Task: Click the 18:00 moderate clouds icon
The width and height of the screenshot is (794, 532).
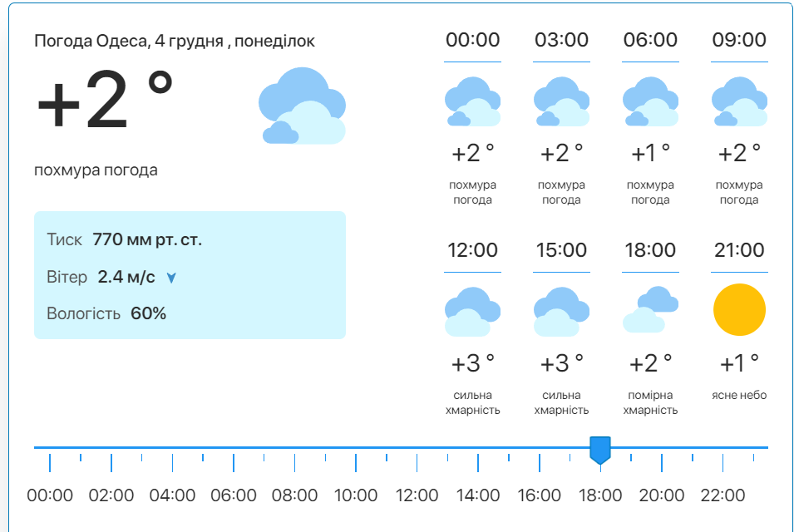Action: (650, 309)
